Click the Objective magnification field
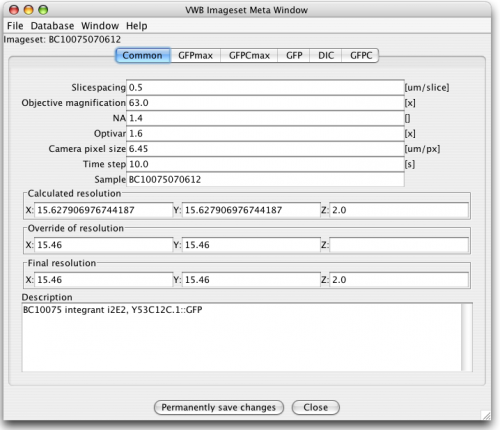Viewport: 500px width, 430px height. [x=265, y=103]
